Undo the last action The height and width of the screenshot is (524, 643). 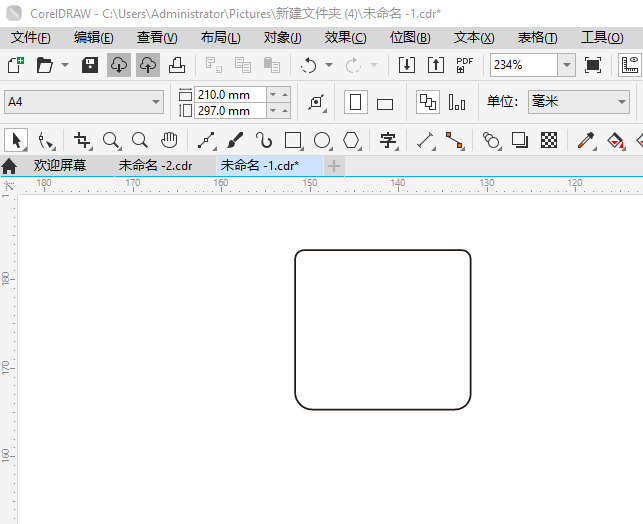pos(308,65)
